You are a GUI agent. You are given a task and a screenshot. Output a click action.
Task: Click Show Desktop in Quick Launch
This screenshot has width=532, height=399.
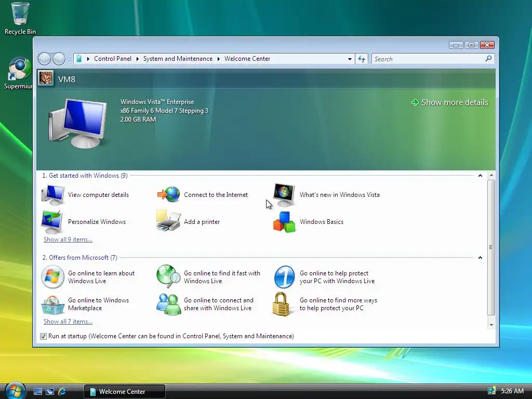point(38,392)
